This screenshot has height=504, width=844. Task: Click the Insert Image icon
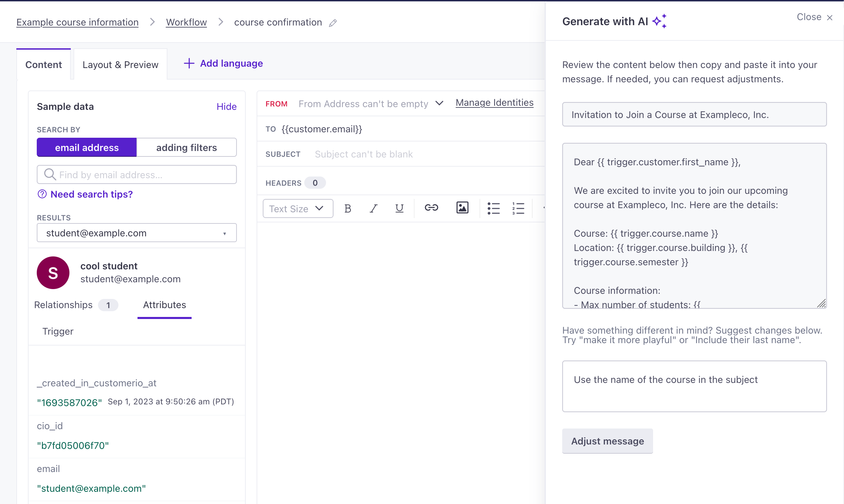click(462, 208)
